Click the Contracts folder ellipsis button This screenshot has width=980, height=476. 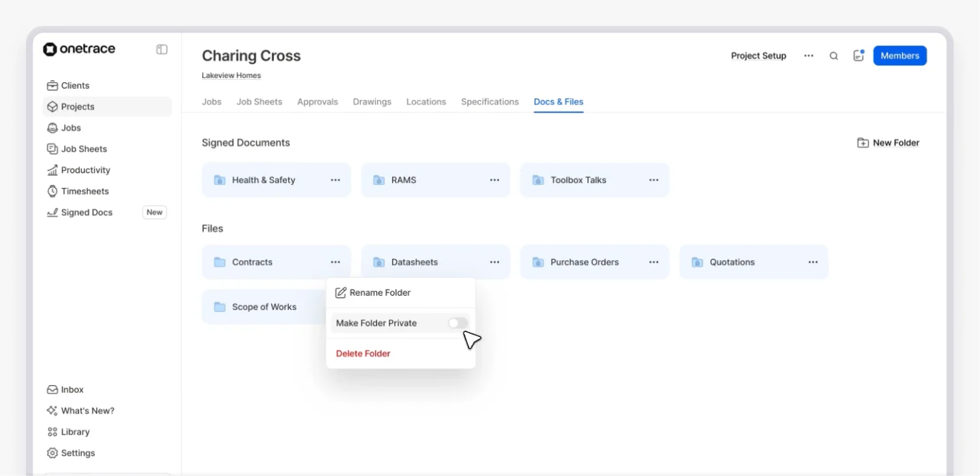(x=336, y=262)
